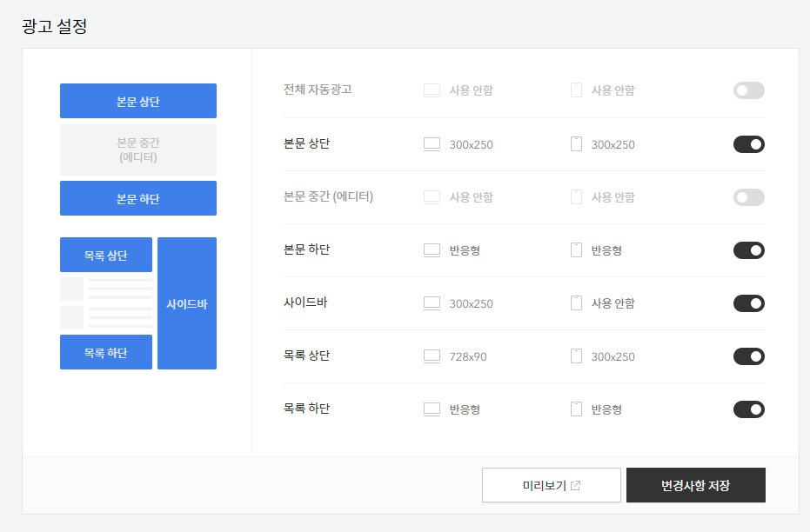
Task: Select 본문 하단 block in layout preview
Action: click(x=138, y=198)
